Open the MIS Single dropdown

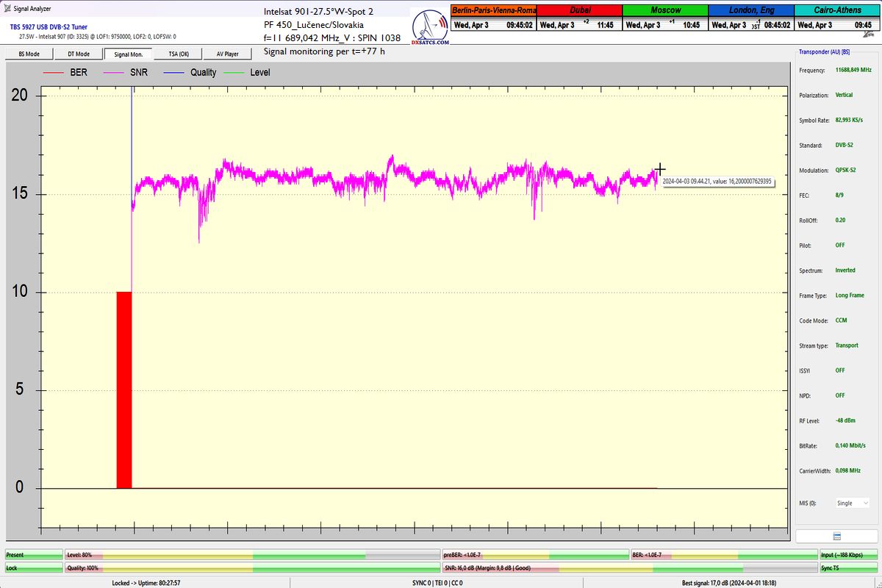pyautogui.click(x=852, y=503)
